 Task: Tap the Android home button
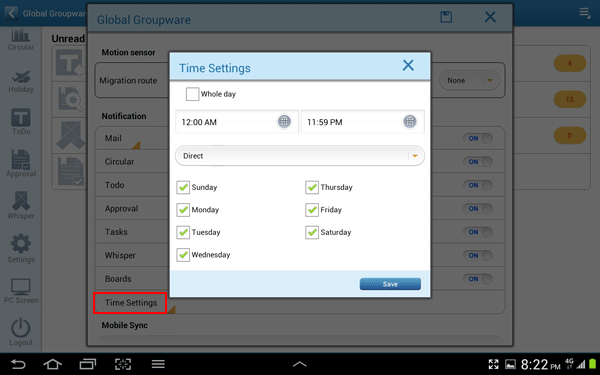(52, 364)
